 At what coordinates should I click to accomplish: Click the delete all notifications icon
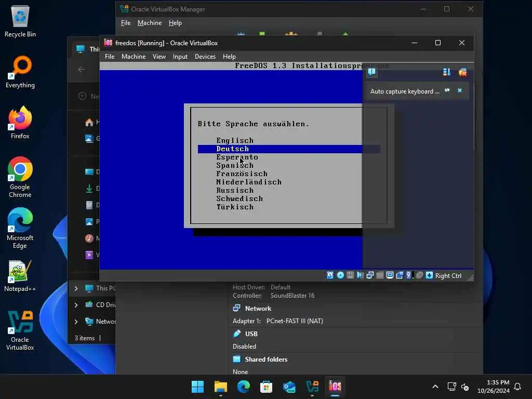coord(462,72)
